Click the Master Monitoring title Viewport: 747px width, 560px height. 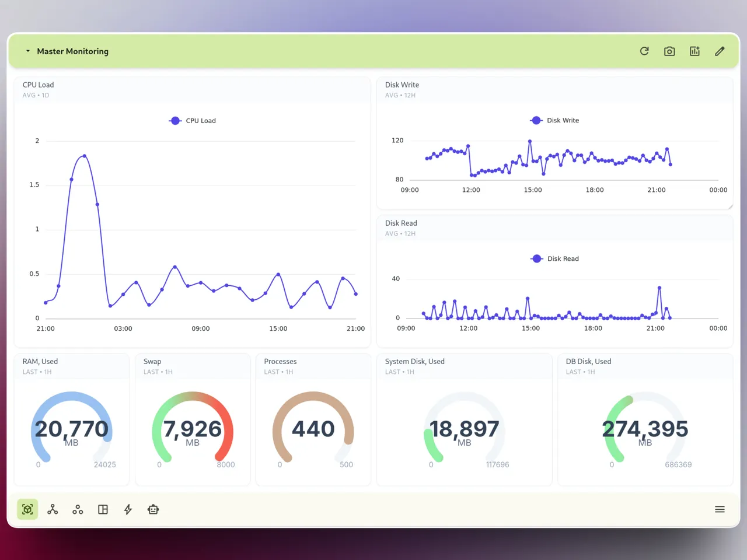pyautogui.click(x=72, y=51)
